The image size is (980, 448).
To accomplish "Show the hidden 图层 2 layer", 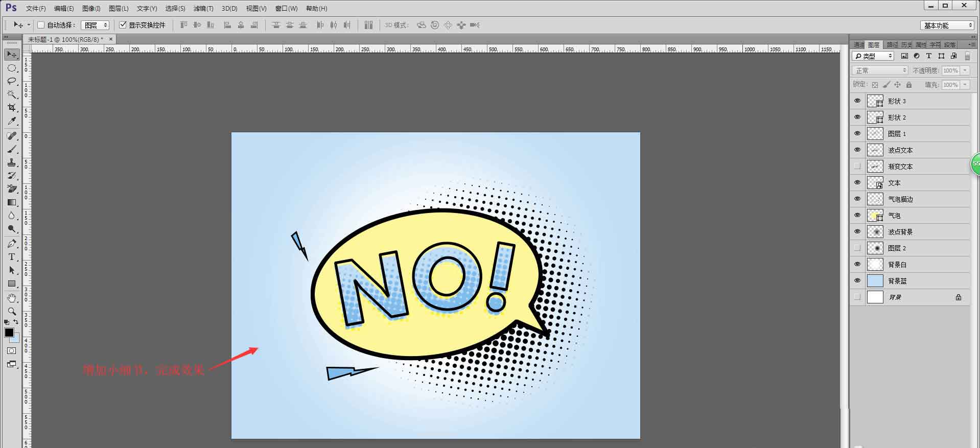I will [857, 248].
